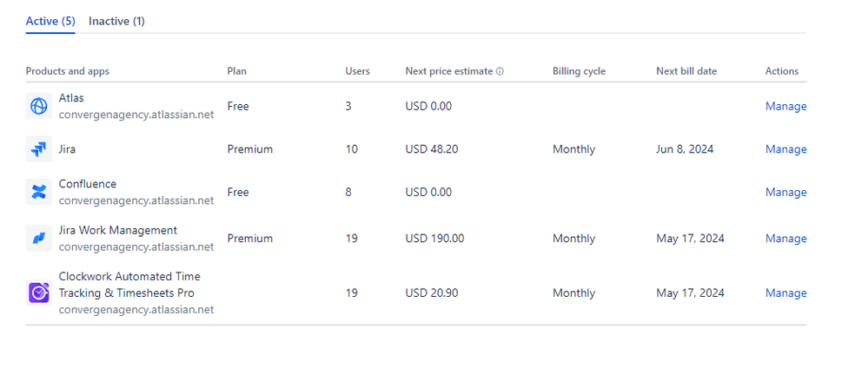Click the Users column header

(x=357, y=71)
